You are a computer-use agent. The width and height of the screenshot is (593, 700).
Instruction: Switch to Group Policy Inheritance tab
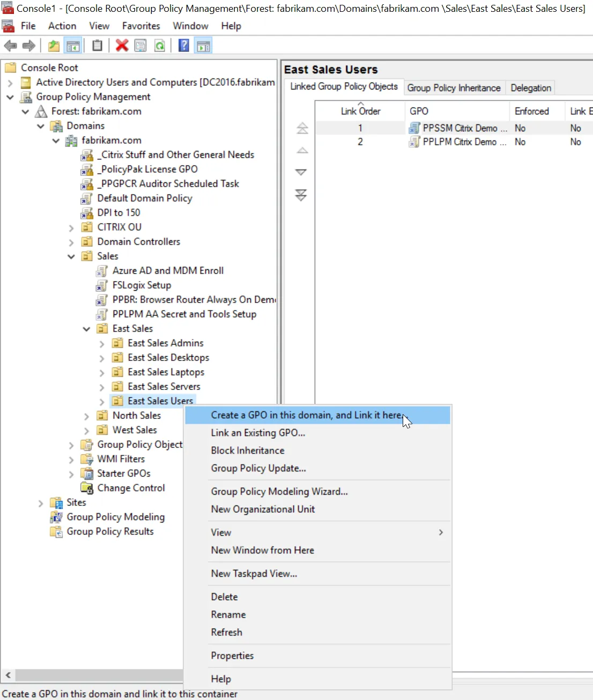coord(454,88)
